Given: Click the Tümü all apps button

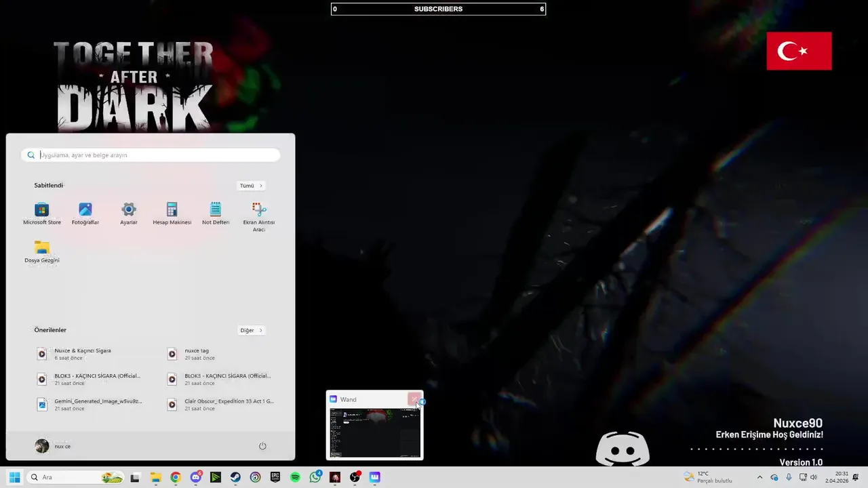Looking at the screenshot, I should [251, 186].
